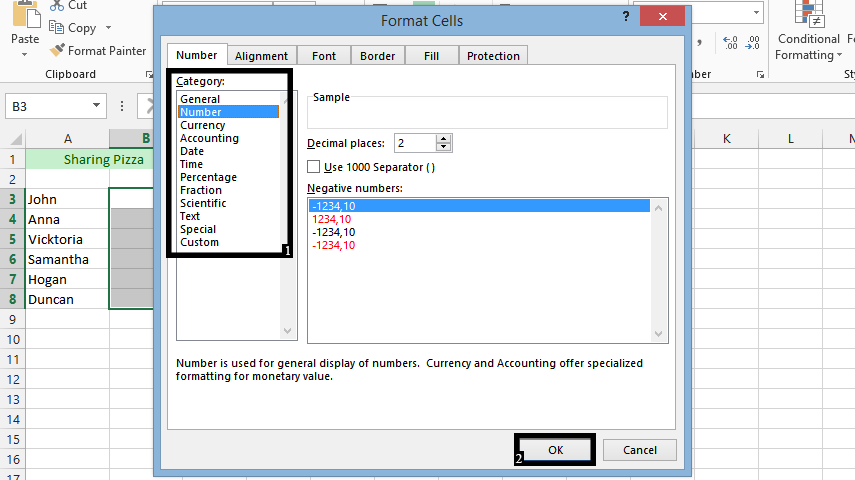Select Currency in the Category list
Viewport: 855px width, 480px height.
click(x=202, y=125)
